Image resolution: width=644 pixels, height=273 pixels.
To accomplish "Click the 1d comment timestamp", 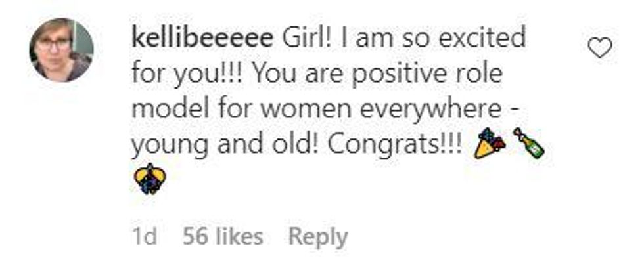I will click(145, 237).
